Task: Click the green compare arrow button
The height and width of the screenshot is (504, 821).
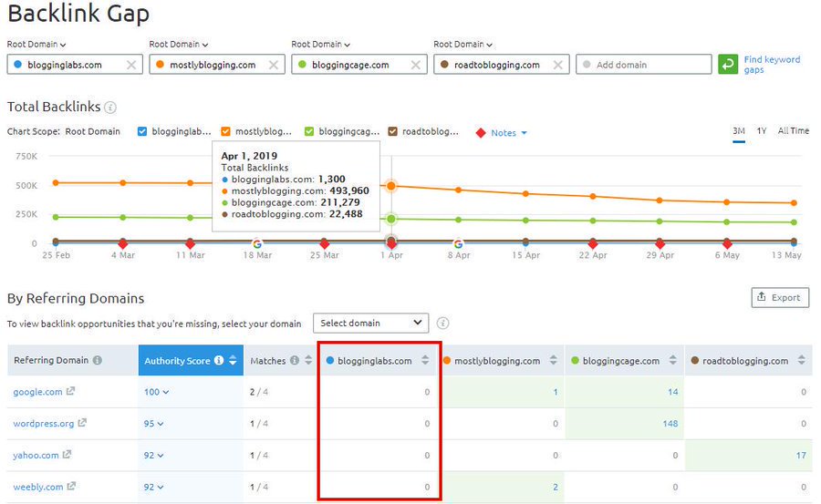Action: tap(728, 65)
